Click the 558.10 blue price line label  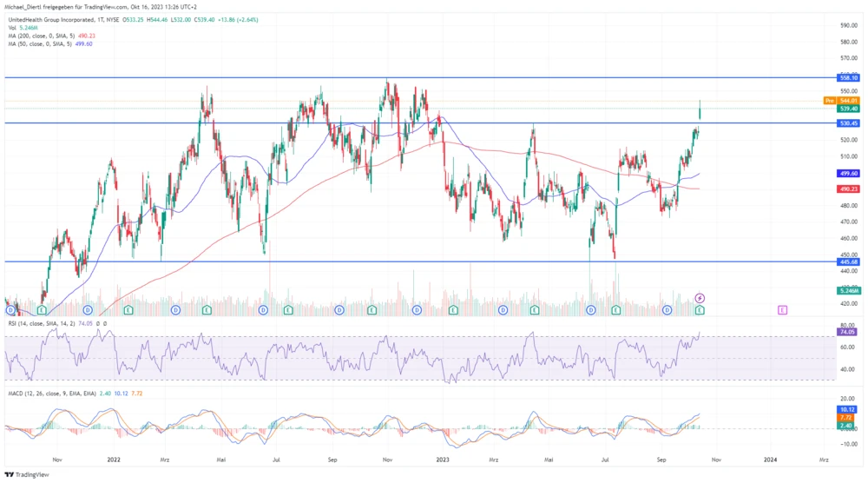pos(848,77)
